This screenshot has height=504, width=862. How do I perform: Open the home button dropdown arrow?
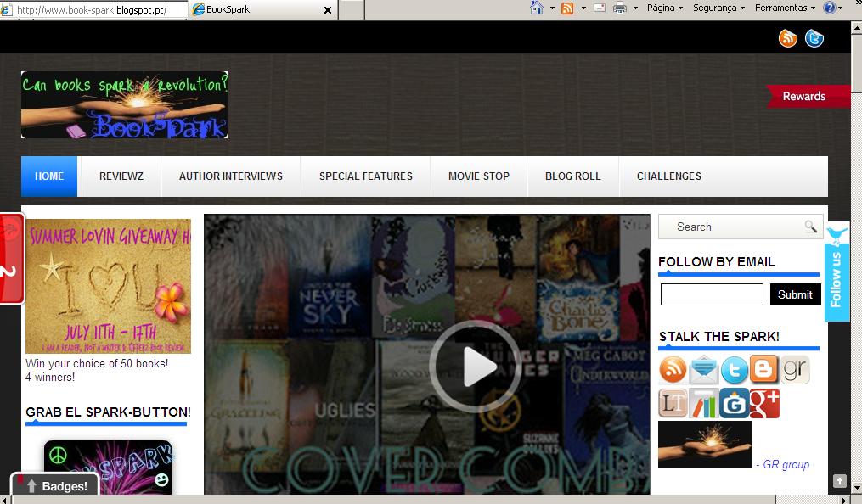(x=551, y=8)
